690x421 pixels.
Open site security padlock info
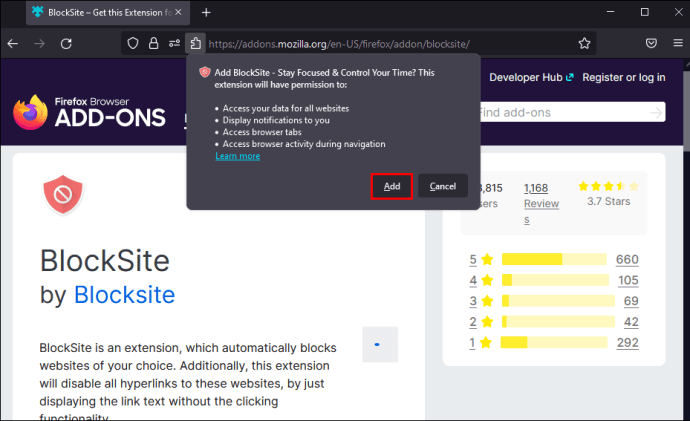tap(153, 43)
